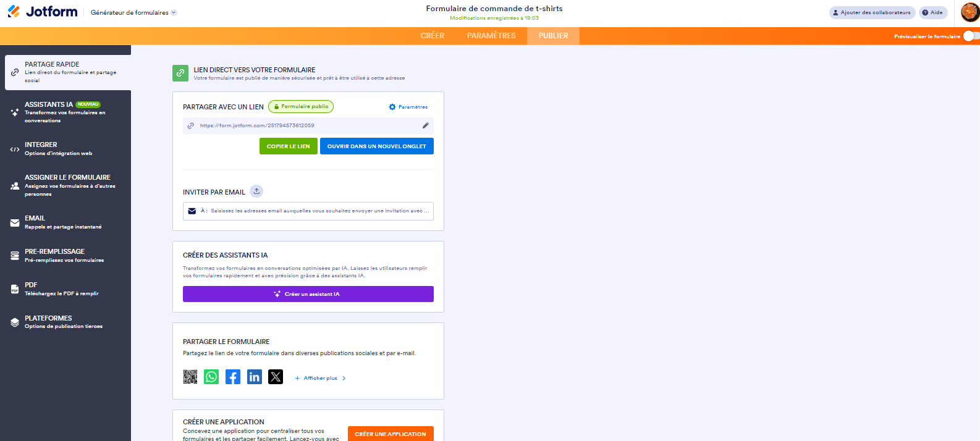The width and height of the screenshot is (980, 441).
Task: Open the user avatar menu
Action: pyautogui.click(x=969, y=12)
